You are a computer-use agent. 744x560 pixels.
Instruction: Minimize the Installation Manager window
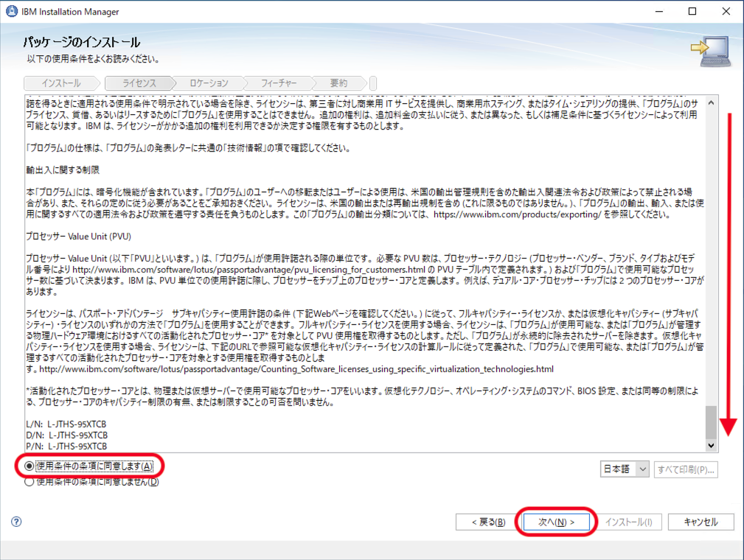659,11
